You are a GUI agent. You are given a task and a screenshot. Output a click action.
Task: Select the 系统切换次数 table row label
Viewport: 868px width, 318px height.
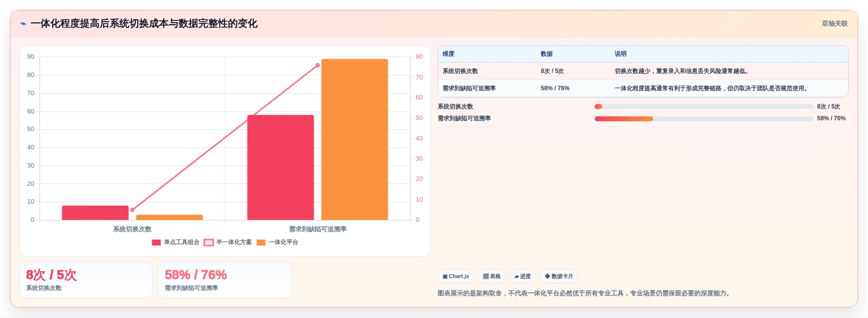point(460,71)
